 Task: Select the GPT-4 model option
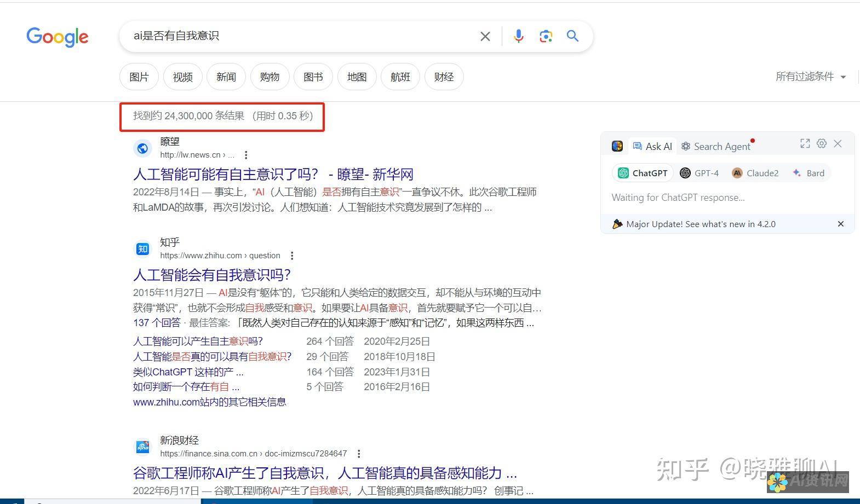coord(700,173)
